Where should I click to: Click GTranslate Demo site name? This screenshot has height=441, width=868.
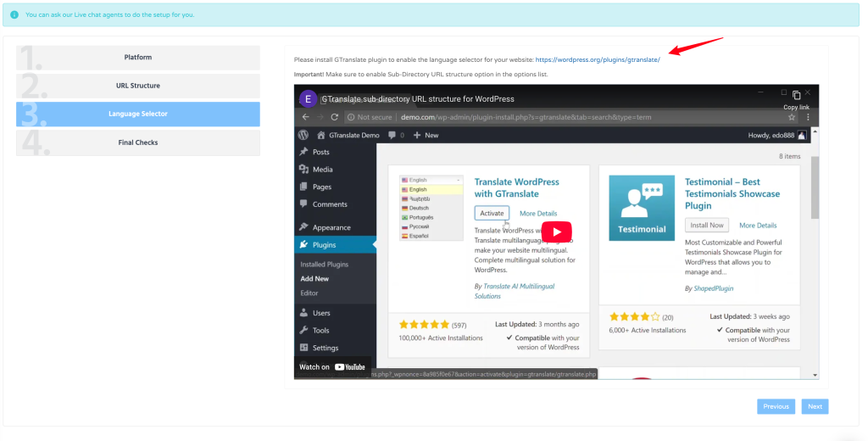[354, 135]
